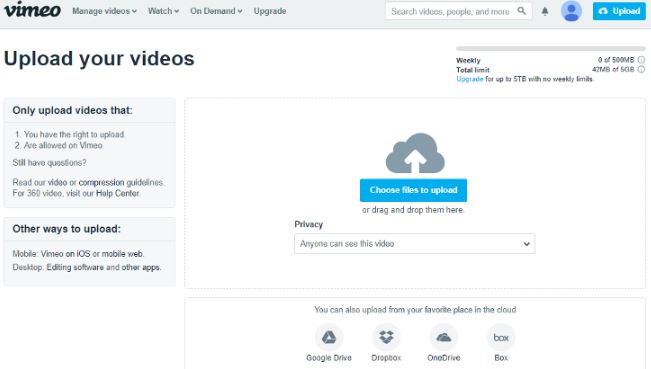Expand the On Demand menu
The width and height of the screenshot is (651, 369).
[x=216, y=11]
